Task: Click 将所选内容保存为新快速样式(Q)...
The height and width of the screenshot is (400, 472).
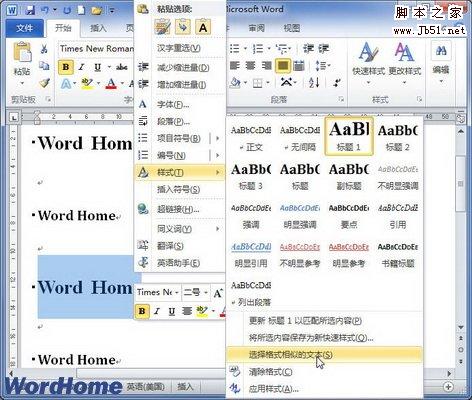Action: point(324,338)
